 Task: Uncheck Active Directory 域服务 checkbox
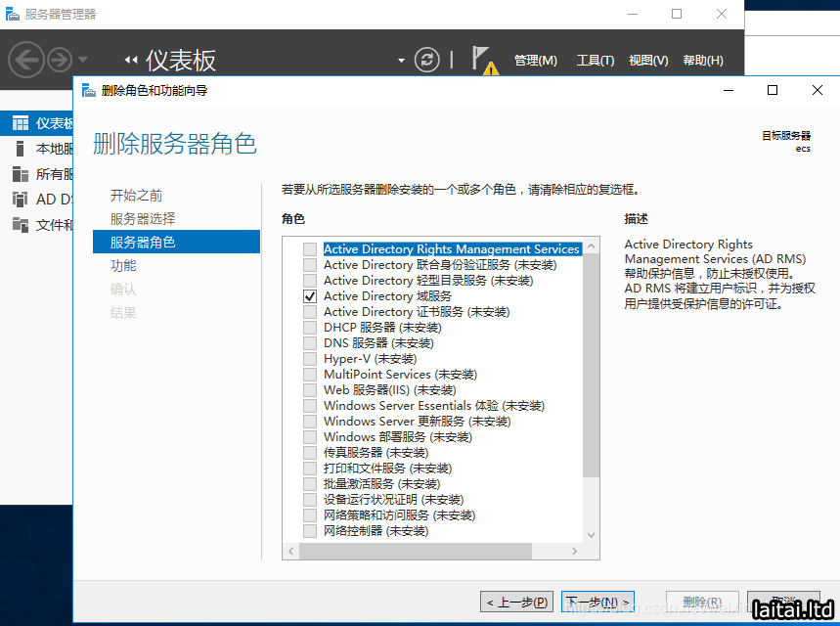click(310, 296)
